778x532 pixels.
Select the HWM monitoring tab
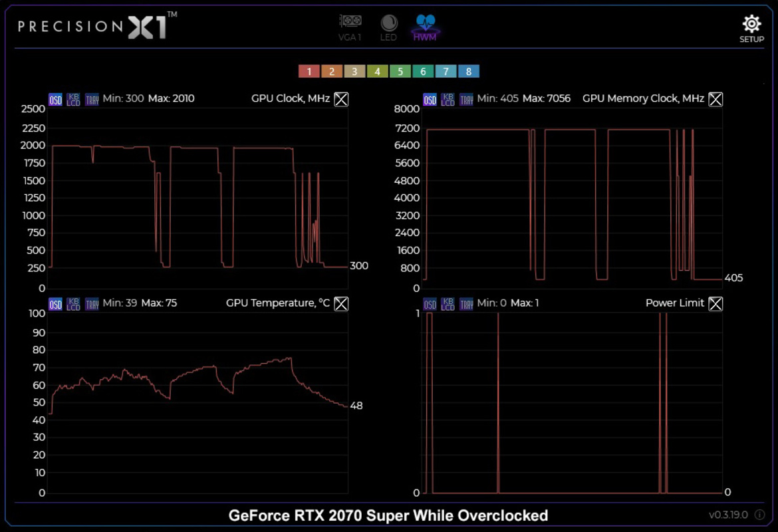425,27
